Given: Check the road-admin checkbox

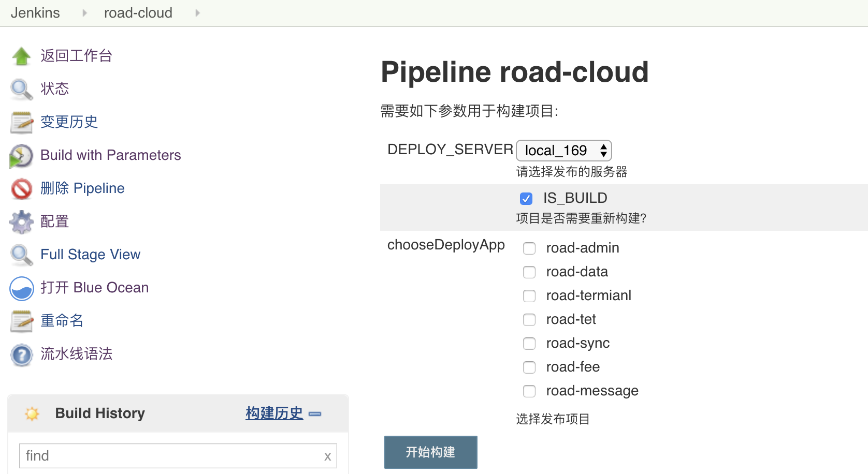Looking at the screenshot, I should pos(529,248).
